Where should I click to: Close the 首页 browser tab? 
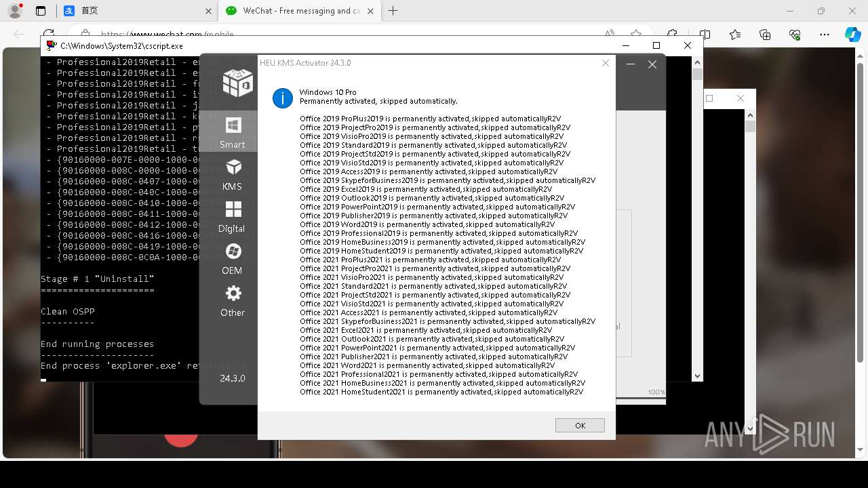tap(208, 11)
